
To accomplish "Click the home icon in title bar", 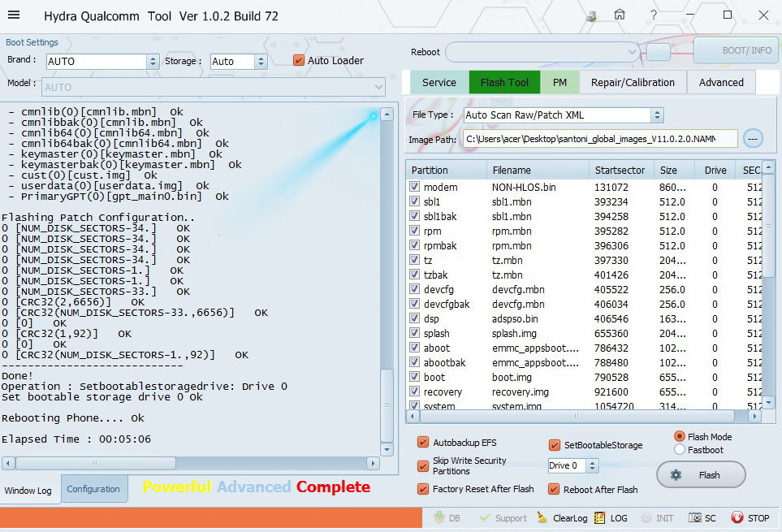I will [620, 15].
